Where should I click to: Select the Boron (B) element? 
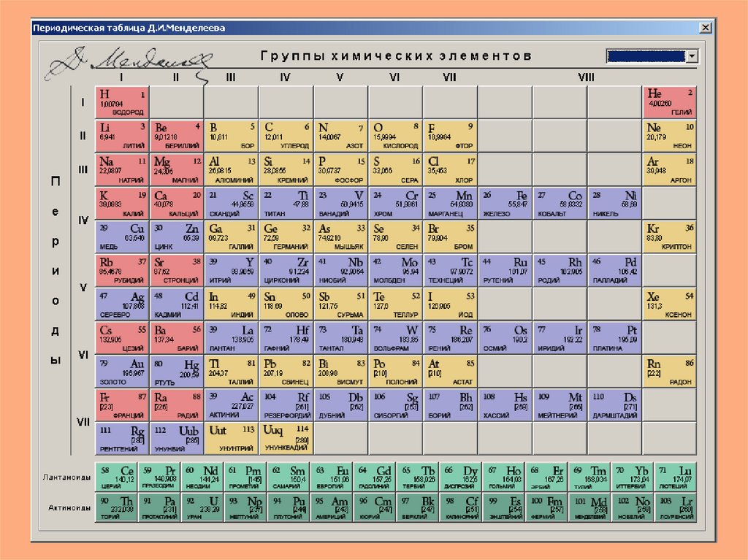(x=232, y=136)
